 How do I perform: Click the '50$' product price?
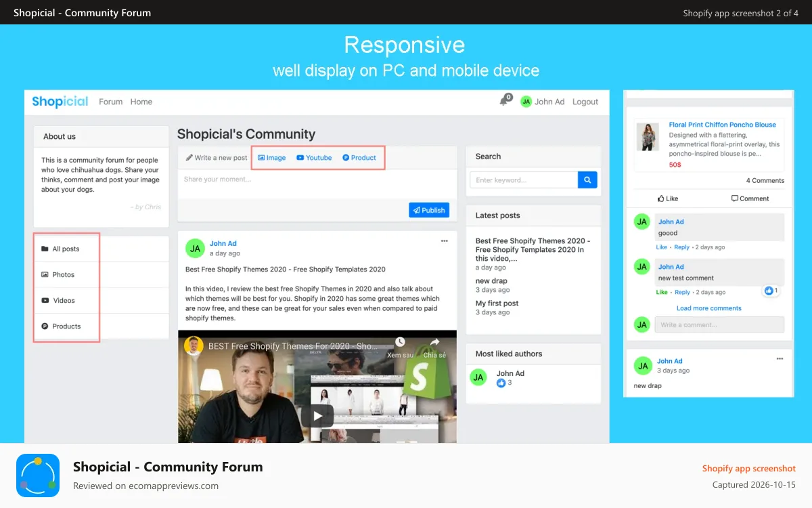click(x=675, y=165)
